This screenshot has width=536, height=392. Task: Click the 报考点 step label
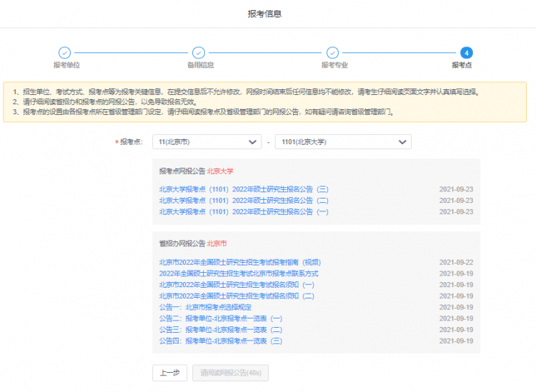462,65
